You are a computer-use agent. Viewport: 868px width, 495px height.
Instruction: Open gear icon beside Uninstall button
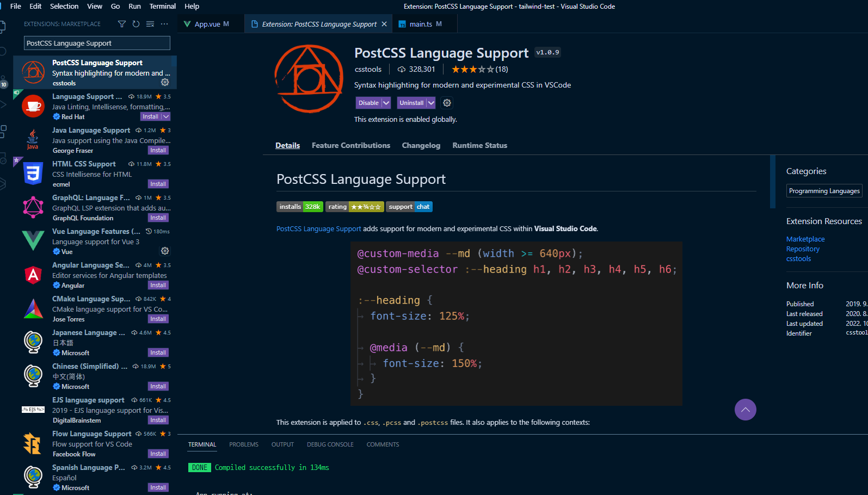[447, 103]
